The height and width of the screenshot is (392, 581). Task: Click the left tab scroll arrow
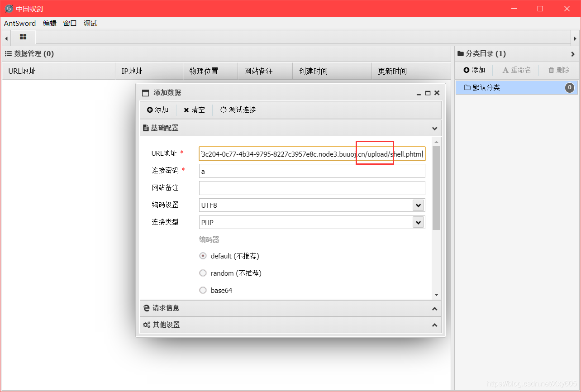point(6,38)
